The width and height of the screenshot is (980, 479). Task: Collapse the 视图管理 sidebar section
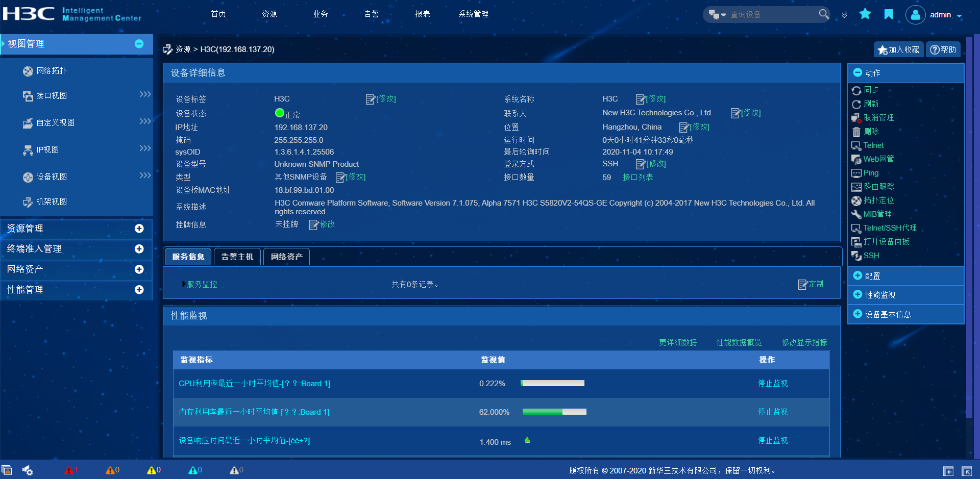[139, 44]
